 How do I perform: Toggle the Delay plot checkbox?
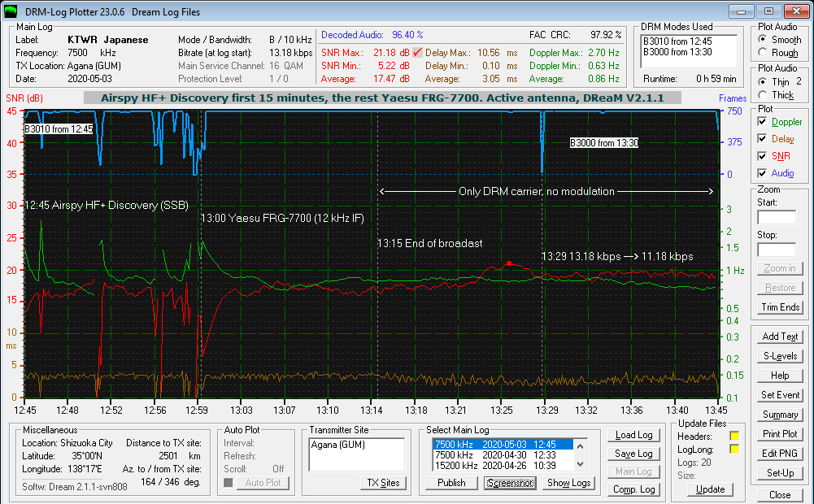tap(762, 138)
